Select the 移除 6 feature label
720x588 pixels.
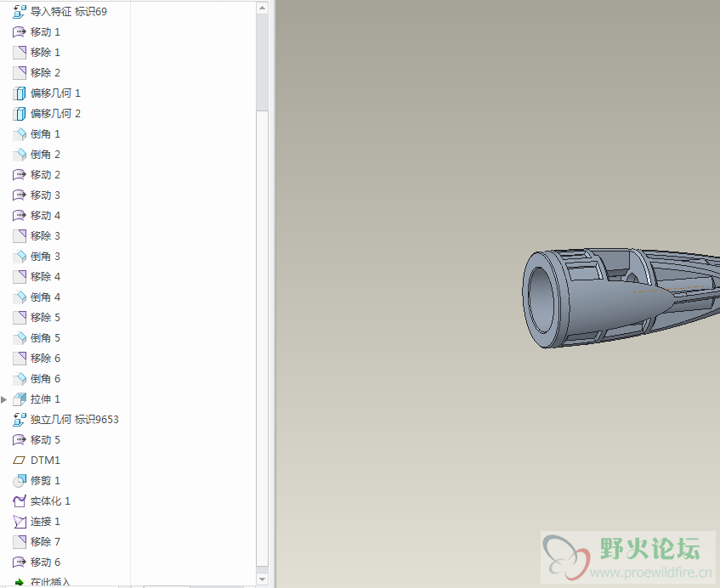point(45,359)
